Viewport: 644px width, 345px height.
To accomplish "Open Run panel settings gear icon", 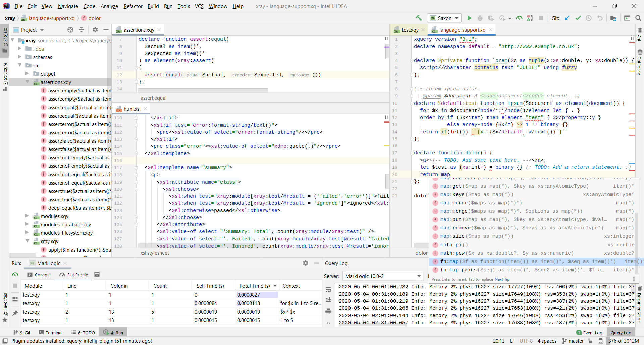I will (x=305, y=263).
